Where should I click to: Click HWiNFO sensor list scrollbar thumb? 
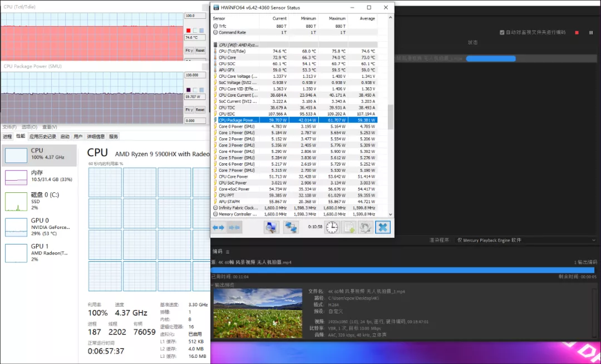[x=390, y=117]
